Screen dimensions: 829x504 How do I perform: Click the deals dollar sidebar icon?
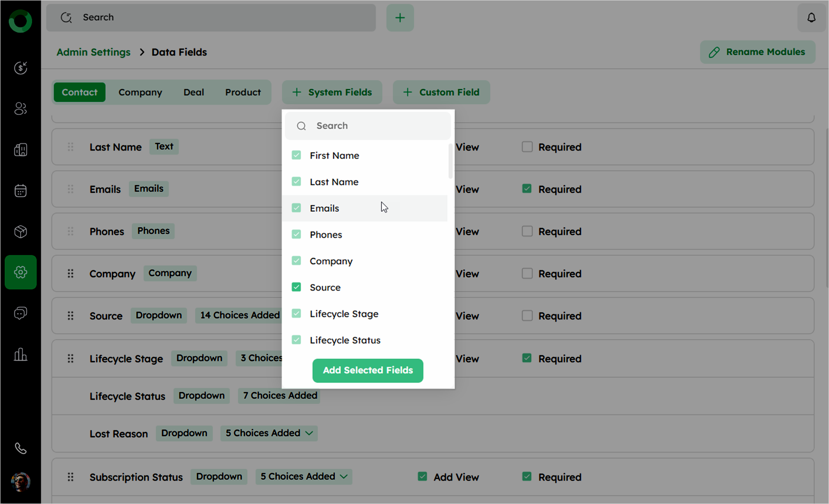pyautogui.click(x=20, y=68)
